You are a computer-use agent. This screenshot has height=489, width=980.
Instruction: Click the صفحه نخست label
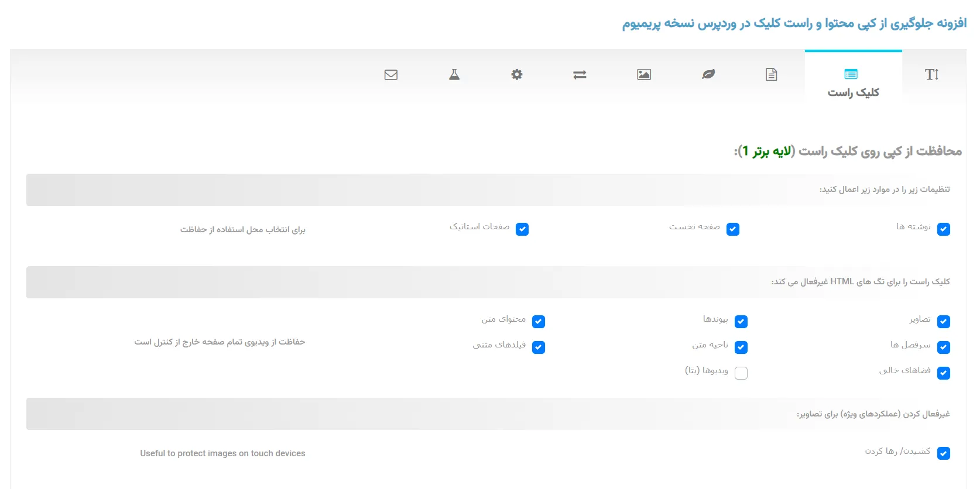point(694,227)
